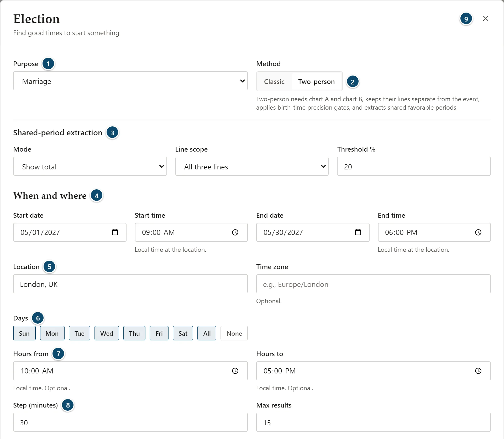Toggle the Thu day button
The width and height of the screenshot is (504, 439).
134,333
